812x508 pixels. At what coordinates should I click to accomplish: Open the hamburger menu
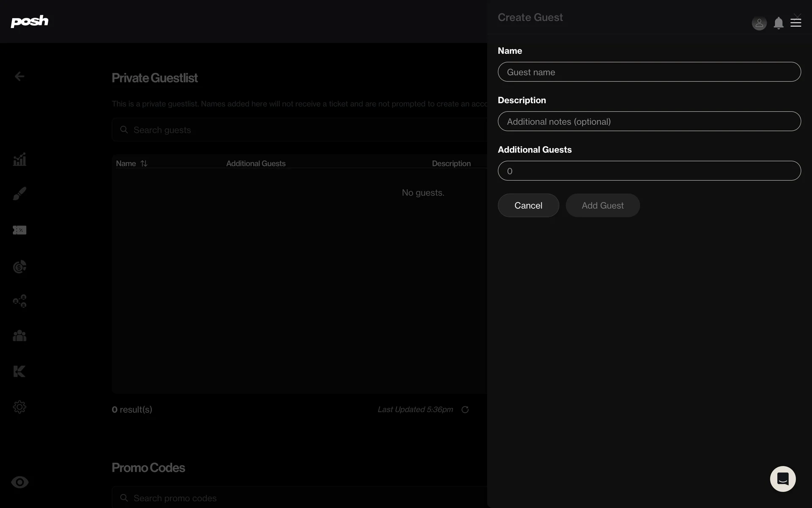coord(796,23)
